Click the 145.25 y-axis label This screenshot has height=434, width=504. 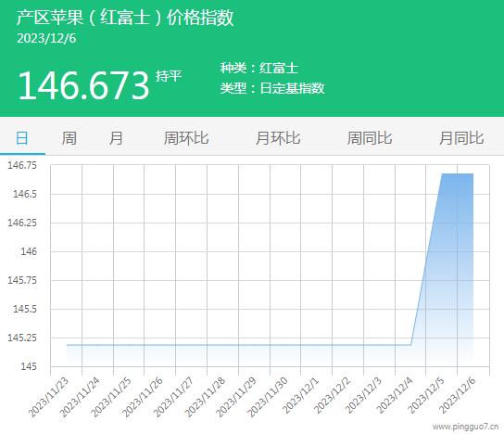tap(22, 338)
